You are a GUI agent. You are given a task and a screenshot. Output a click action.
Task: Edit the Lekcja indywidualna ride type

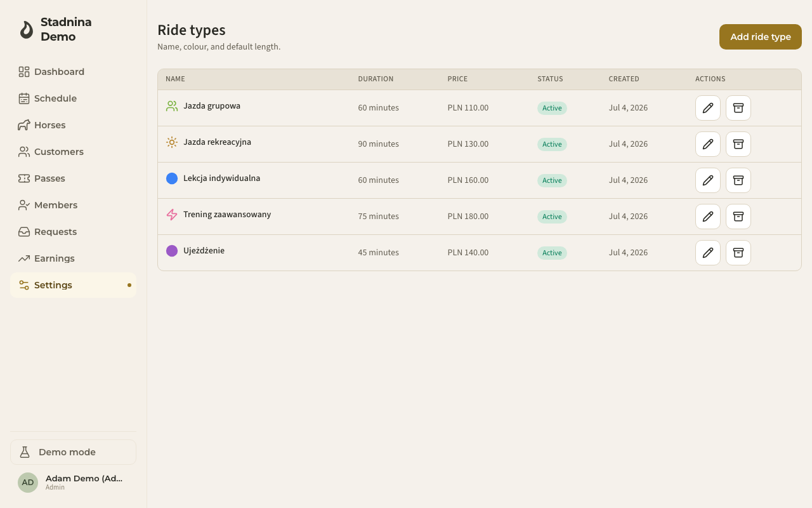pos(708,180)
